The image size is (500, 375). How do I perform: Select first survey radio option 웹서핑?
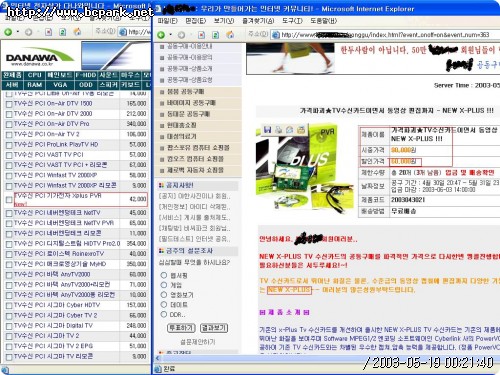tap(164, 275)
